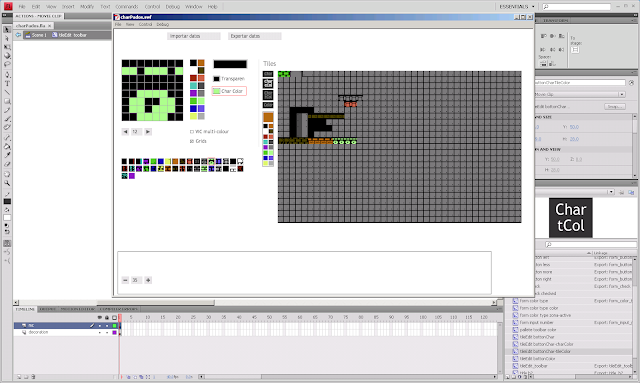640x383 pixels.
Task: Pick the cyan swatch in char palette
Action: point(193,86)
